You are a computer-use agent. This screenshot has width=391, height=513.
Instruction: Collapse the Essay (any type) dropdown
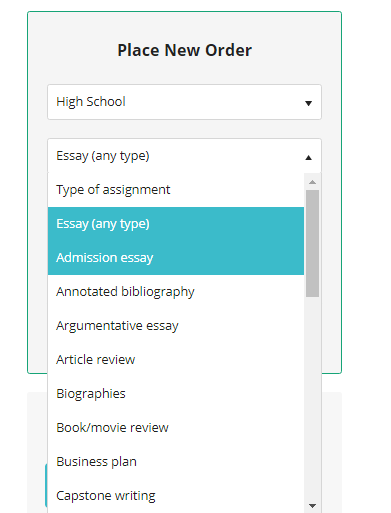[184, 156]
